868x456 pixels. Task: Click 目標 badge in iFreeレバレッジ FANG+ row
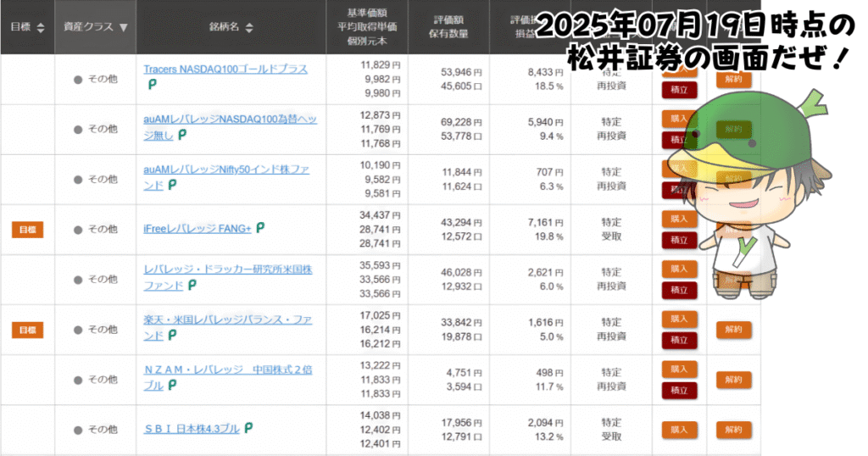[28, 230]
